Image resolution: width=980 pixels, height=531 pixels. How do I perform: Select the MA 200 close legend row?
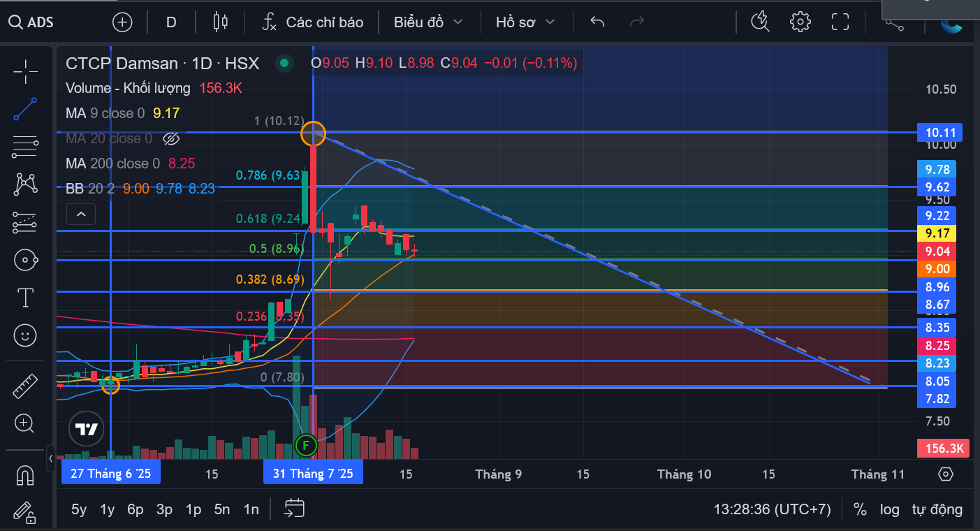pos(130,163)
